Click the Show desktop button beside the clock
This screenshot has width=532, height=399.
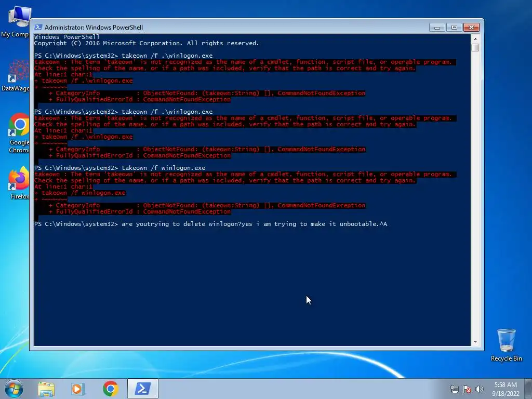pyautogui.click(x=528, y=389)
